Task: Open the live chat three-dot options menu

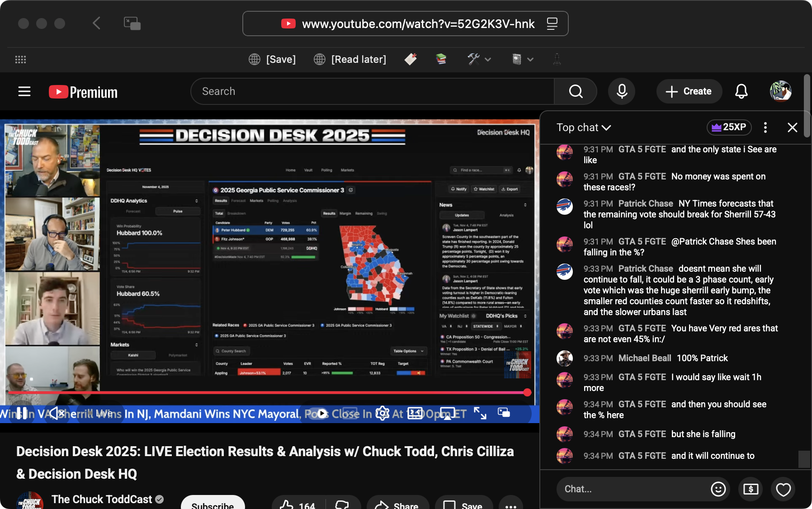Action: coord(765,127)
